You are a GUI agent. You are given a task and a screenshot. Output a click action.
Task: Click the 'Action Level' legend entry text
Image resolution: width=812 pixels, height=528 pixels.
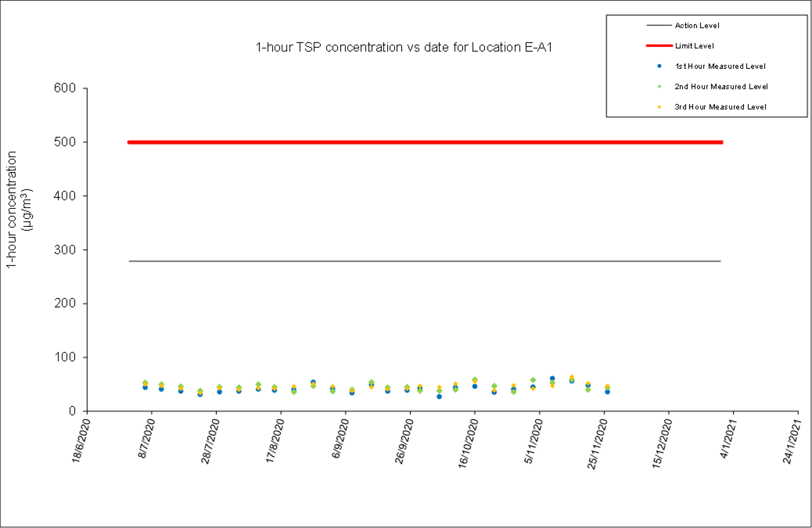[x=697, y=26]
